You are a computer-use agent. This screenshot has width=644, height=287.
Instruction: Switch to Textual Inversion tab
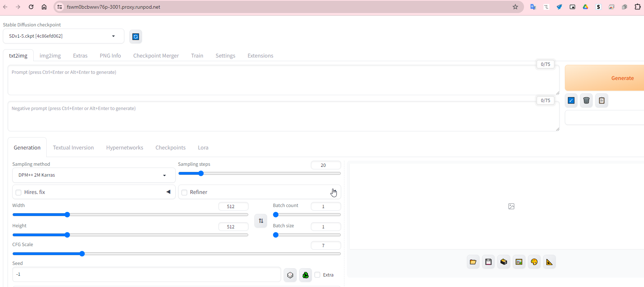[73, 148]
